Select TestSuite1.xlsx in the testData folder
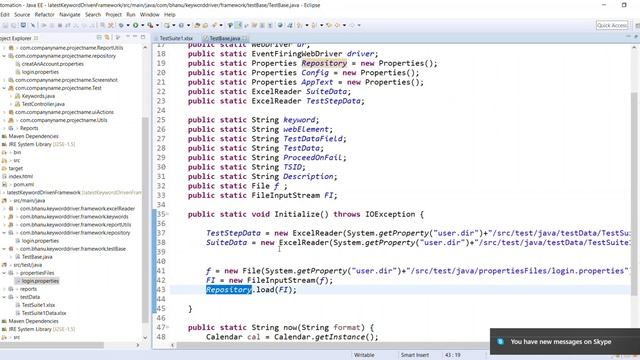The image size is (640, 360). tap(38, 305)
